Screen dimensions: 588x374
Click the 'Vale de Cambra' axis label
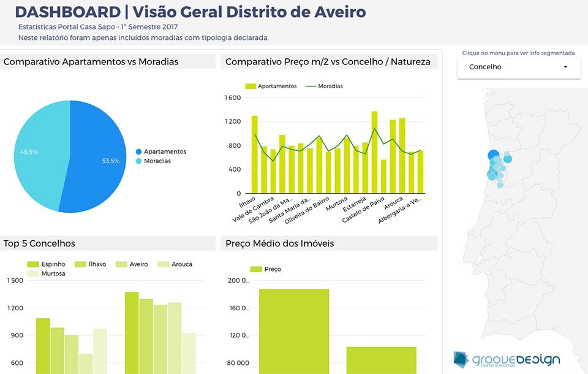[x=253, y=209]
